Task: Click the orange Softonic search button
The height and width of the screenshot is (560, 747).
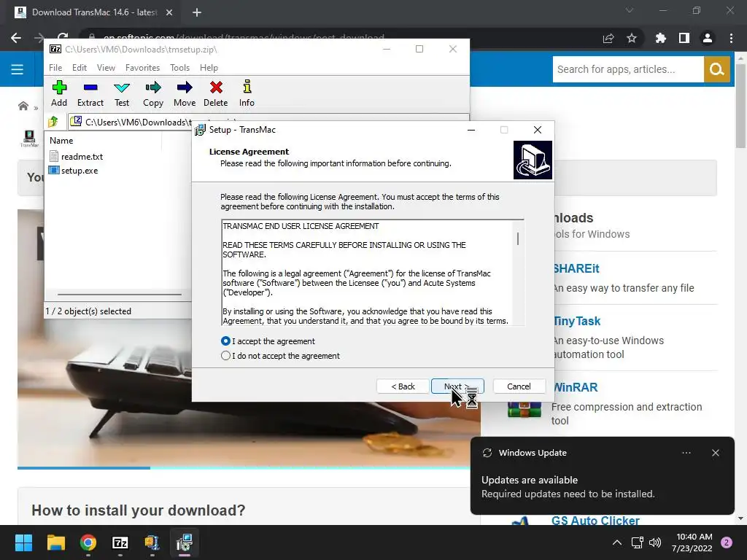Action: tap(717, 69)
